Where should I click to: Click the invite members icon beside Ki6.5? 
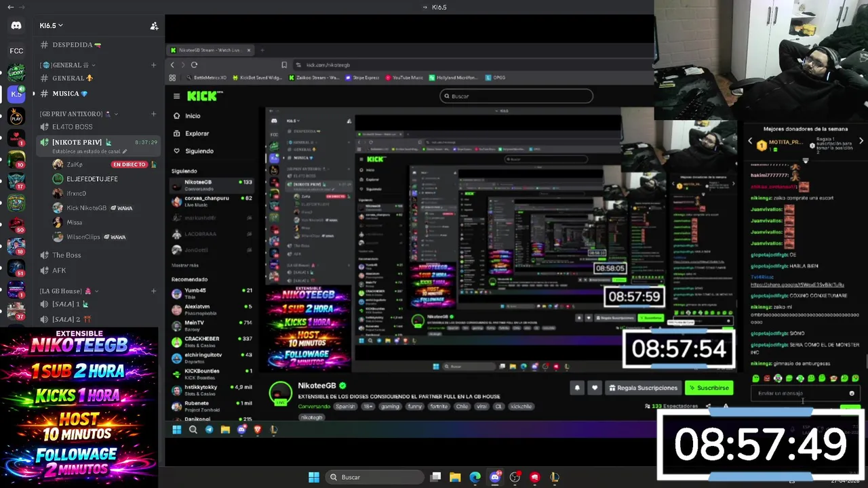click(x=154, y=26)
